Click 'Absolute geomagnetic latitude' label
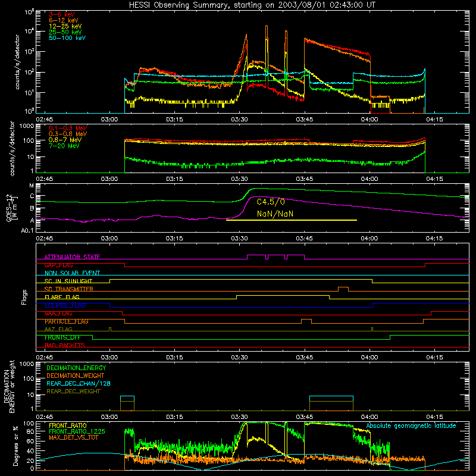This screenshot has width=476, height=476. pos(411,425)
